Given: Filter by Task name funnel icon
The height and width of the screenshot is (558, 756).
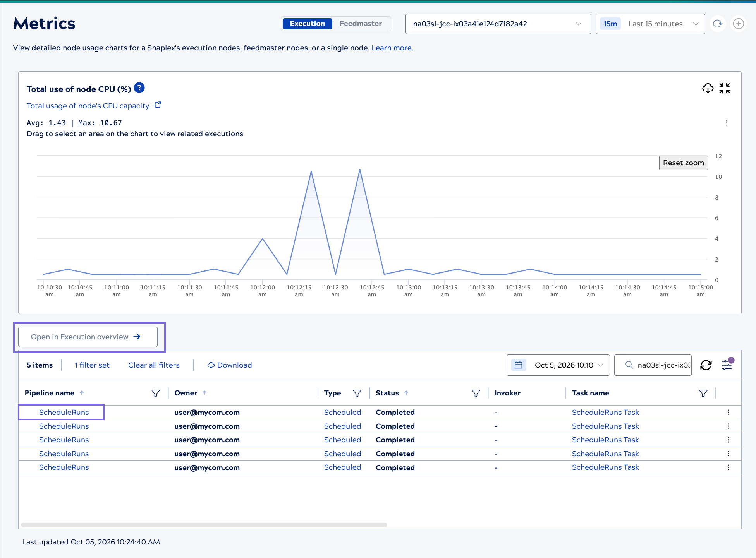Looking at the screenshot, I should [x=703, y=393].
